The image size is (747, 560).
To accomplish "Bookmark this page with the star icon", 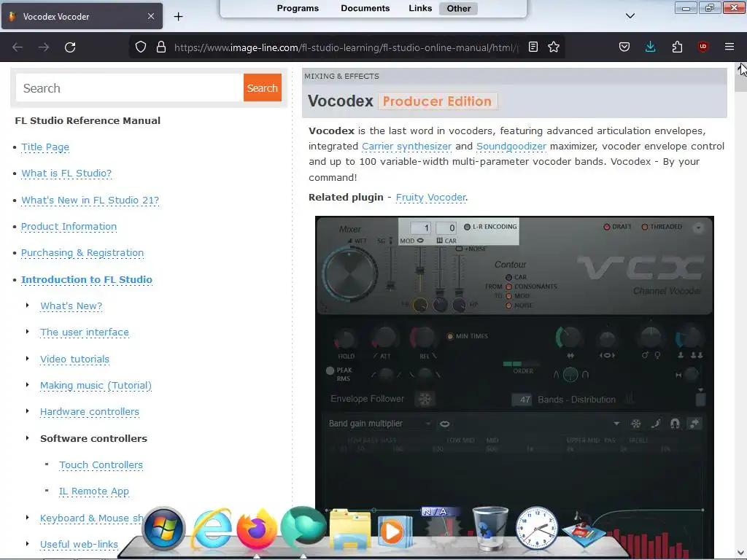I will click(554, 47).
